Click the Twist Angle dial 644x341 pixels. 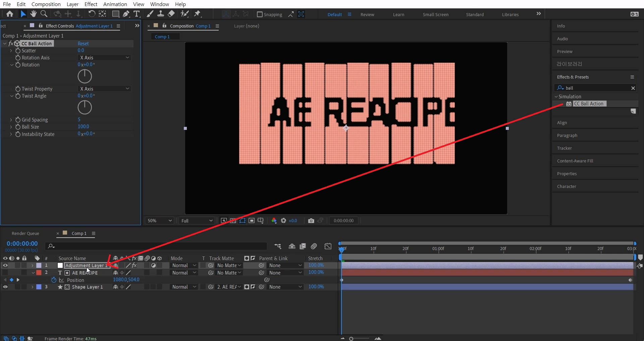tap(85, 107)
